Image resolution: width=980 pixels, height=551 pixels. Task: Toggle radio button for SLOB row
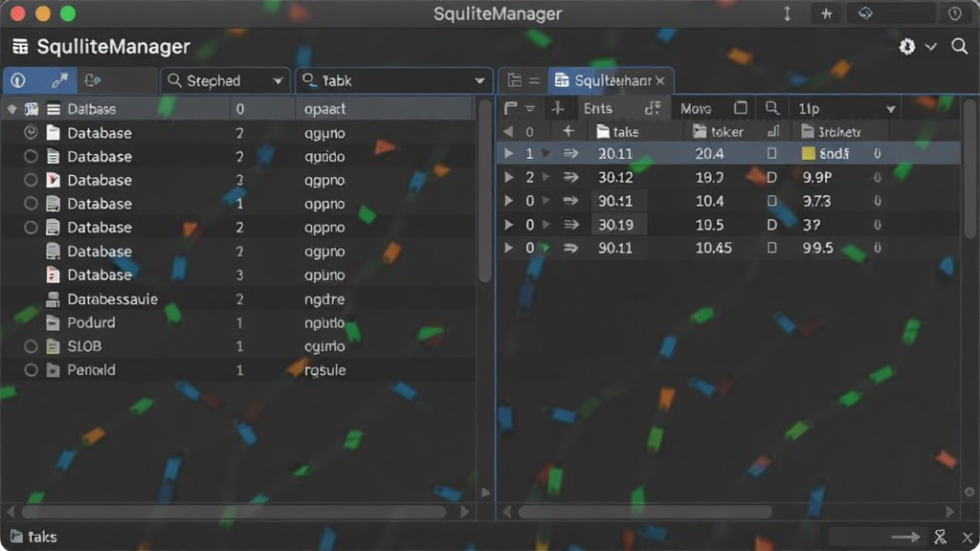click(x=31, y=346)
